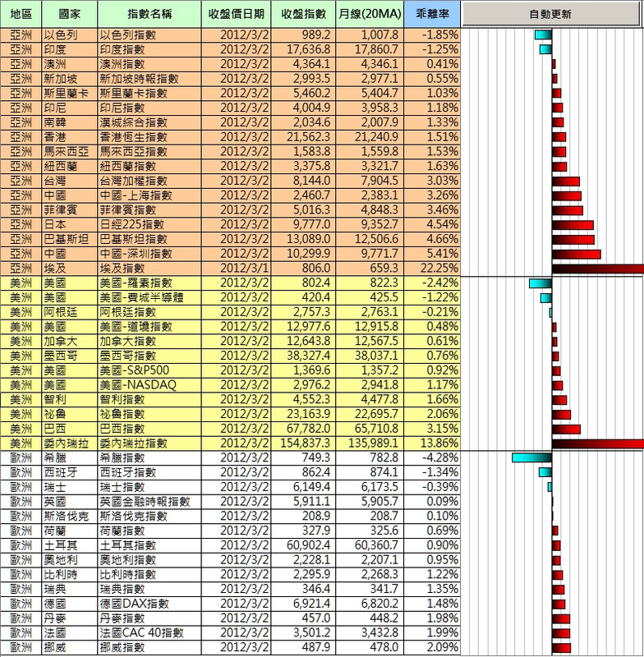The height and width of the screenshot is (657, 644).
Task: Click the 希臘指數 cell
Action: tap(149, 457)
